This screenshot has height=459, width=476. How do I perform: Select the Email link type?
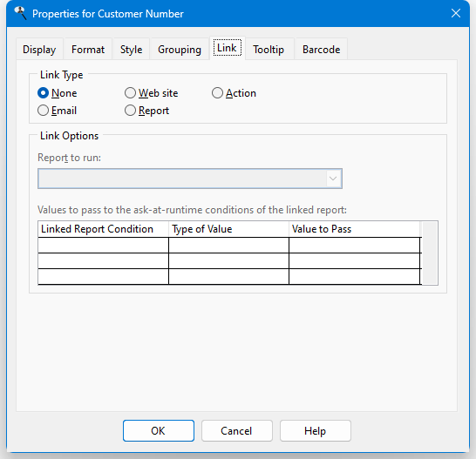coord(57,111)
